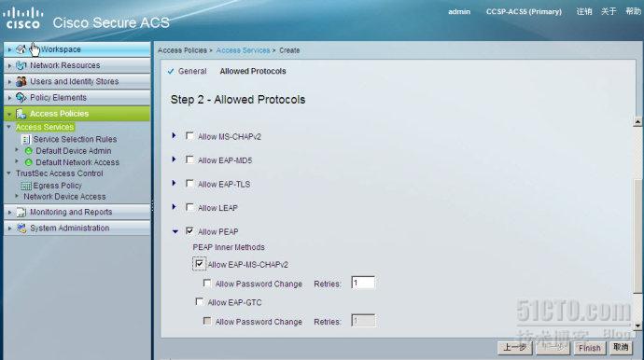The height and width of the screenshot is (360, 644).
Task: Collapse the Allow PEAP section arrow
Action: click(175, 231)
